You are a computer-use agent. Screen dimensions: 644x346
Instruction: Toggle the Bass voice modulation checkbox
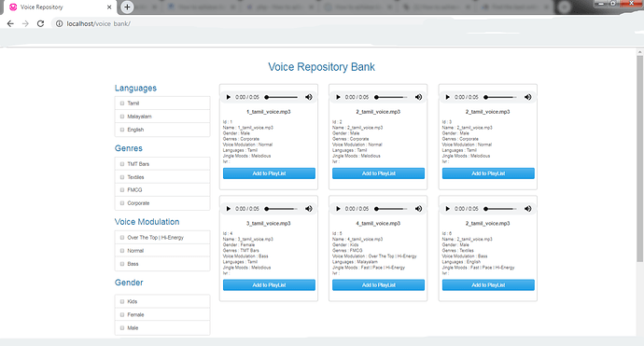coord(122,264)
